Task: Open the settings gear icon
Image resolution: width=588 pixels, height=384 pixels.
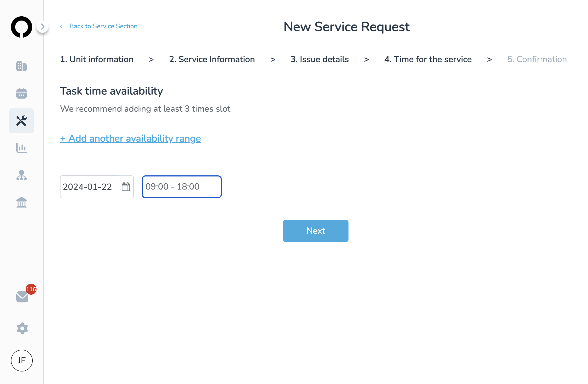Action: [x=22, y=328]
